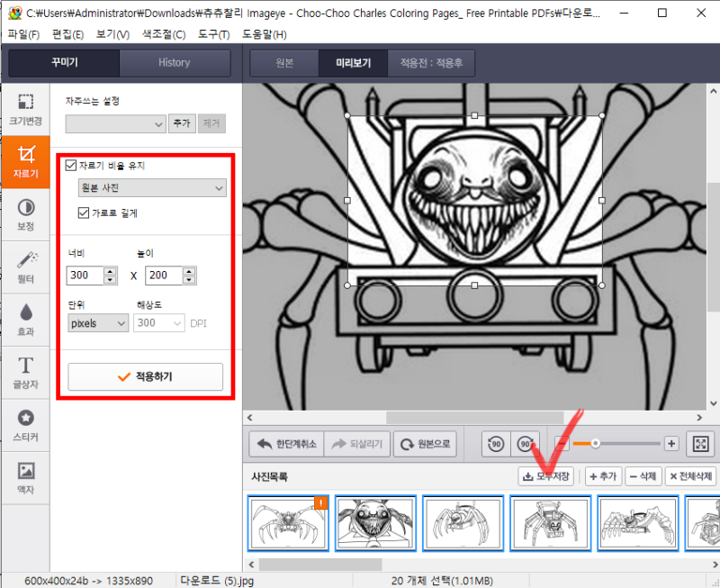
Task: Open the 편집(E) menu
Action: [x=68, y=34]
